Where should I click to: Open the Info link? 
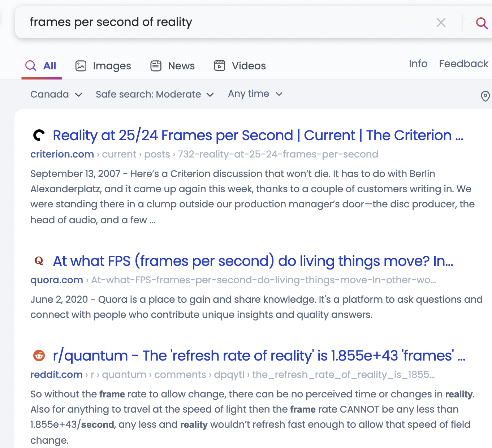418,64
